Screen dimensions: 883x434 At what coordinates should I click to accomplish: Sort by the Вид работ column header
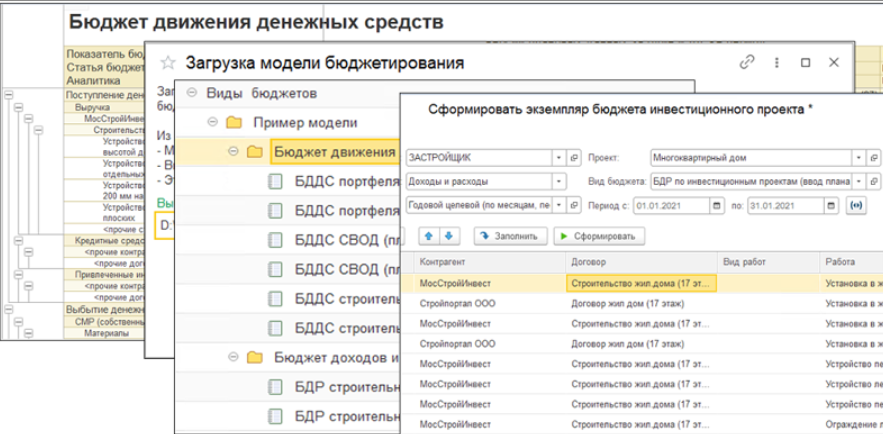click(x=768, y=262)
